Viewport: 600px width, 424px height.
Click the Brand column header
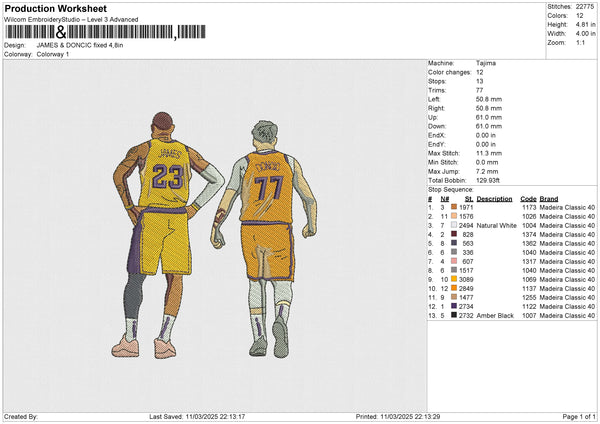click(x=549, y=198)
